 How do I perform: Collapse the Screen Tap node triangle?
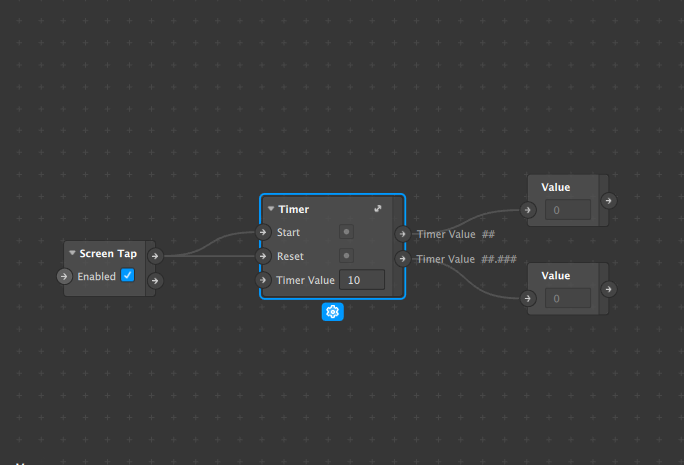72,253
